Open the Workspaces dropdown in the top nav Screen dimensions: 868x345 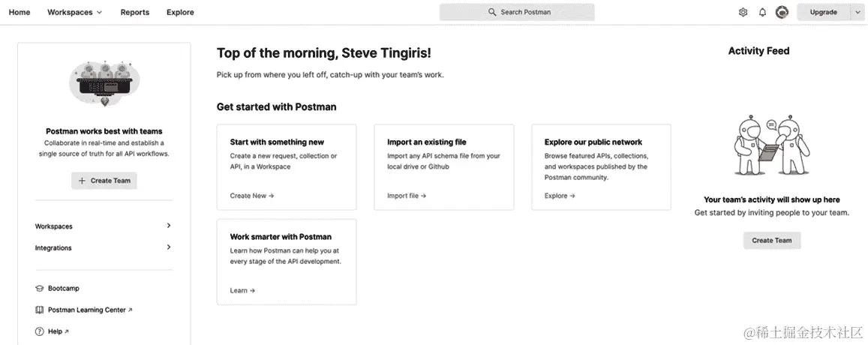75,12
